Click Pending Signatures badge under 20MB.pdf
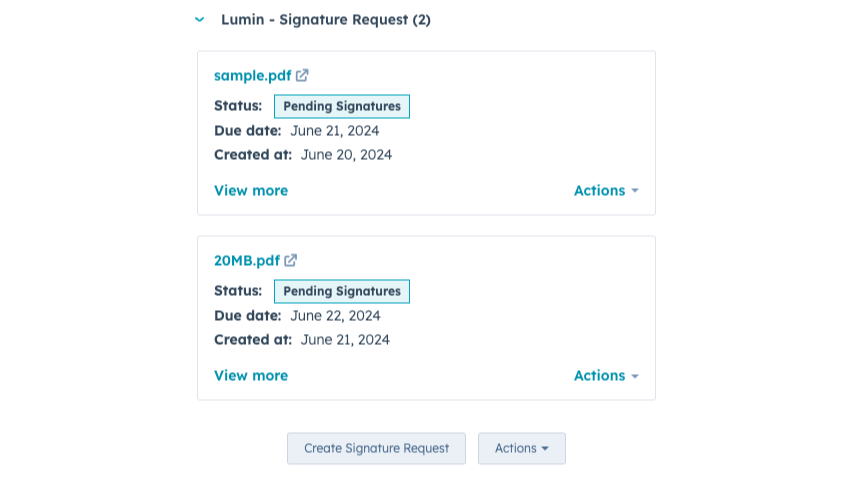Viewport: 858px width, 483px height. 342,291
